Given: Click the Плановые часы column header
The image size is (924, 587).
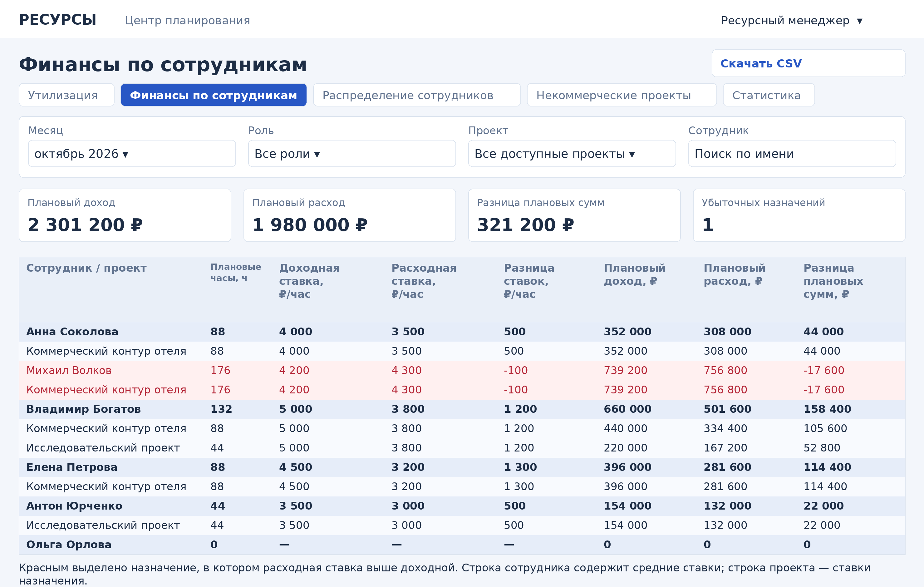Looking at the screenshot, I should (x=235, y=273).
